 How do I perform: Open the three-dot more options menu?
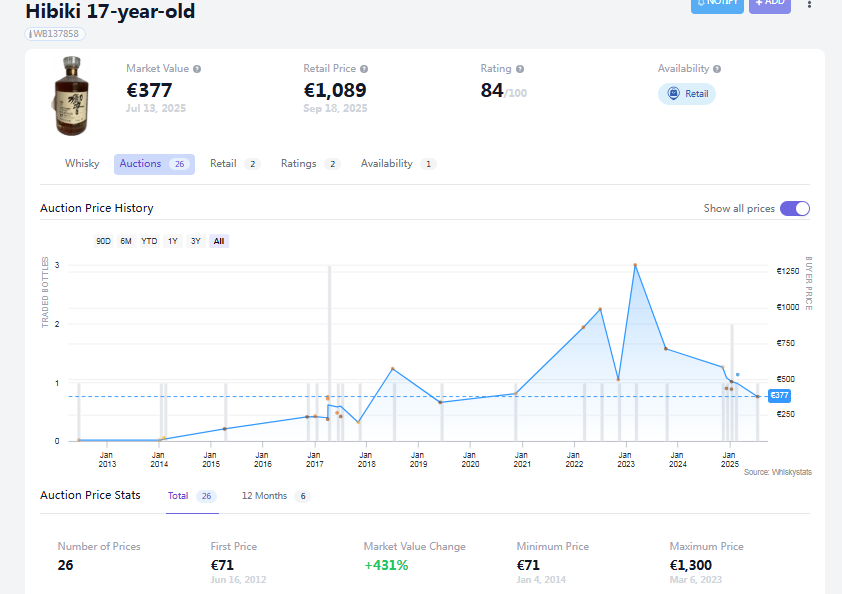coord(809,4)
